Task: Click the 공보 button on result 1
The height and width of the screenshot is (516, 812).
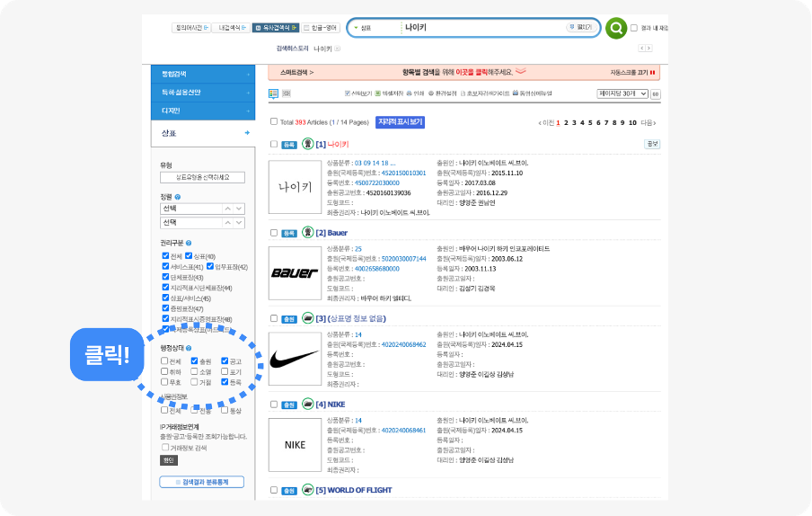Action: pos(652,144)
